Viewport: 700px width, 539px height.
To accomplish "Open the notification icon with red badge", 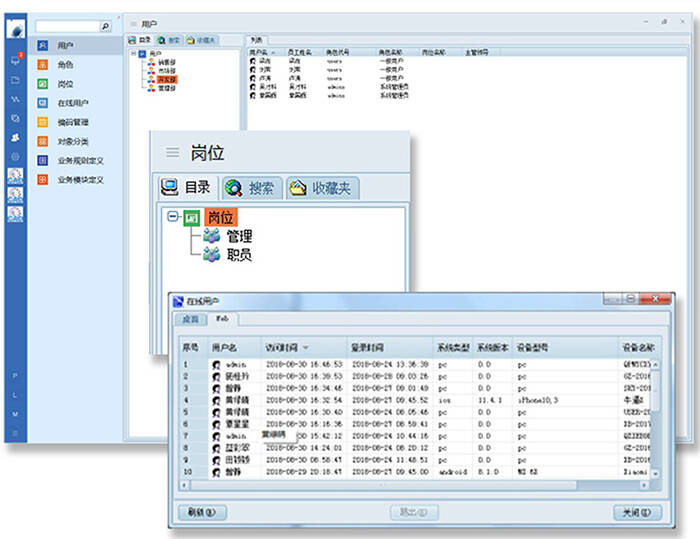I will coord(15,62).
